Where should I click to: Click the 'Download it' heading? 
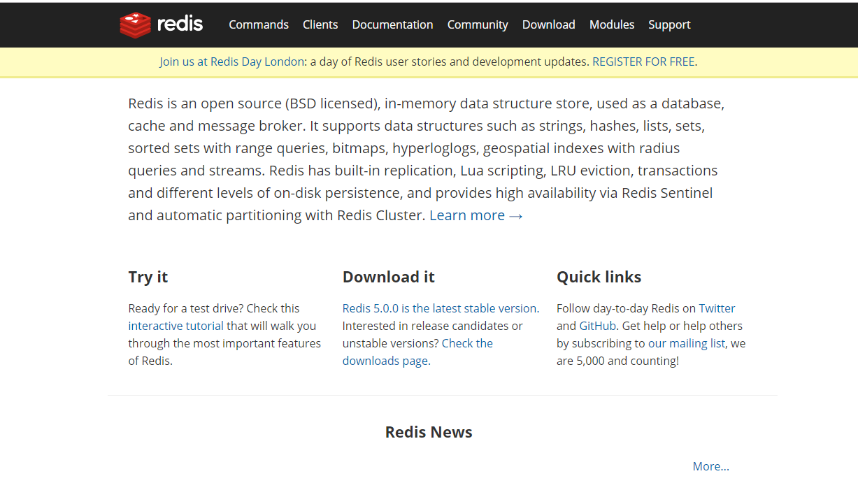coord(389,277)
